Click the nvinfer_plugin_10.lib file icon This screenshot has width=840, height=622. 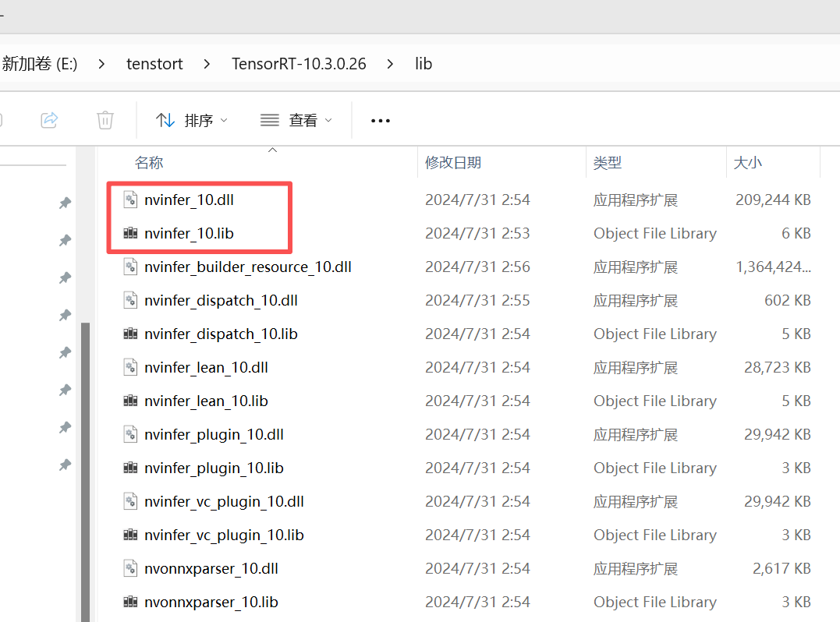[x=130, y=468]
